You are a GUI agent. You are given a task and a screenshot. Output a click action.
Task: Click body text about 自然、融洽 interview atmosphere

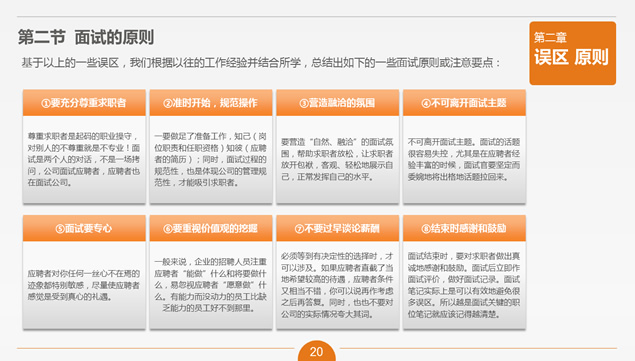click(x=337, y=159)
